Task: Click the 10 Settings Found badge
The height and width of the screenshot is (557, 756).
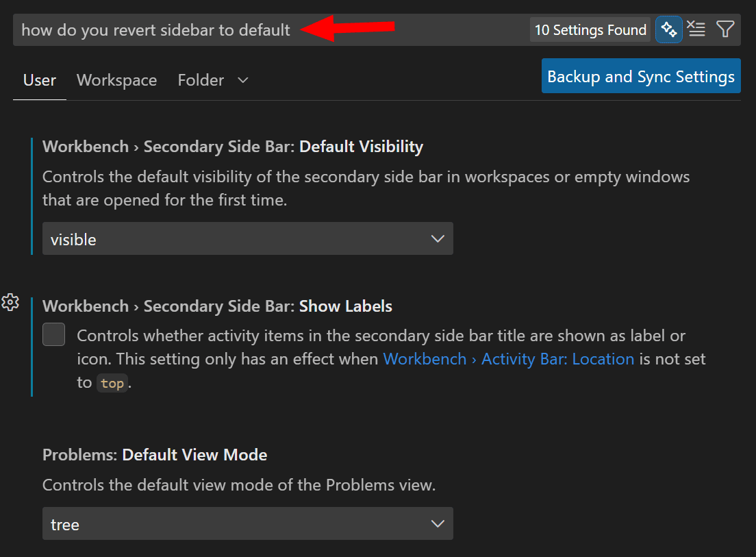Action: (x=590, y=29)
